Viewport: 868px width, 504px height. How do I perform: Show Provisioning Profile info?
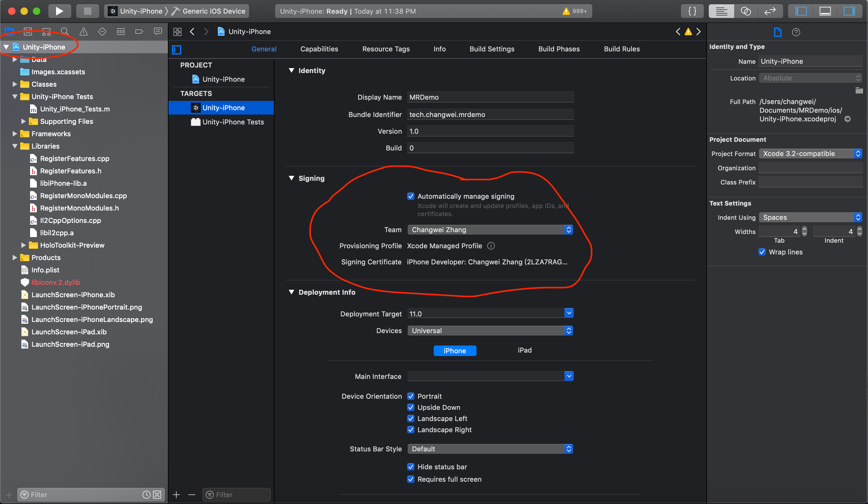click(x=491, y=246)
